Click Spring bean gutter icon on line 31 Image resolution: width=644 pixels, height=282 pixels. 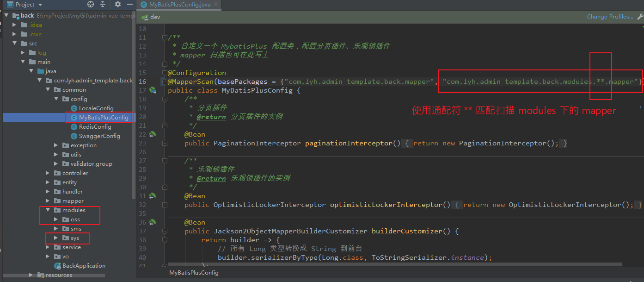click(x=153, y=196)
